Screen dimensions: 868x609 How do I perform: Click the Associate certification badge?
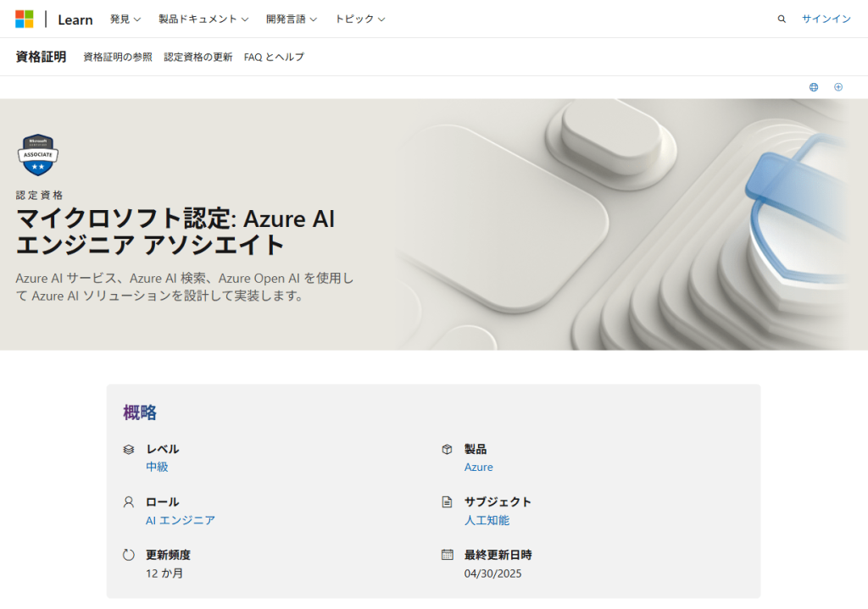(37, 155)
